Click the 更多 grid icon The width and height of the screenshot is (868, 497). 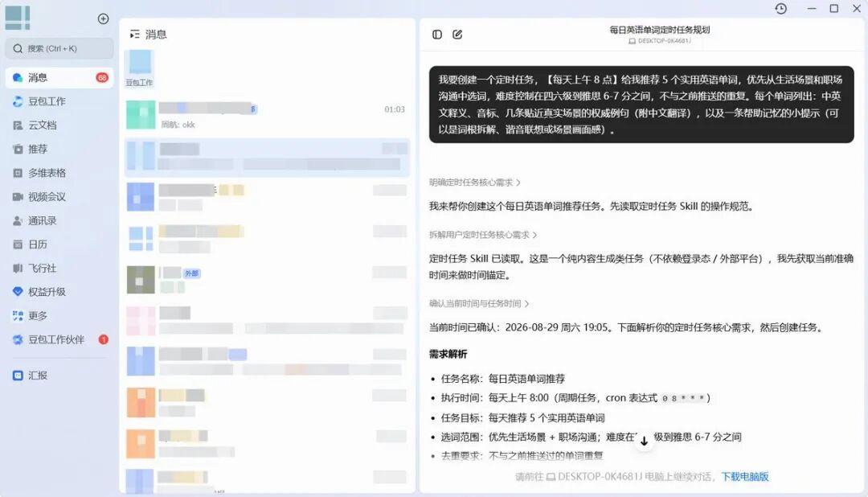pos(18,316)
